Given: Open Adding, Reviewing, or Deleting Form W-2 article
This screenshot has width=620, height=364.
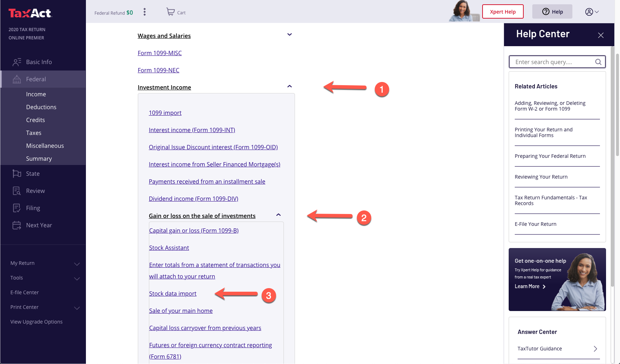Looking at the screenshot, I should 550,106.
